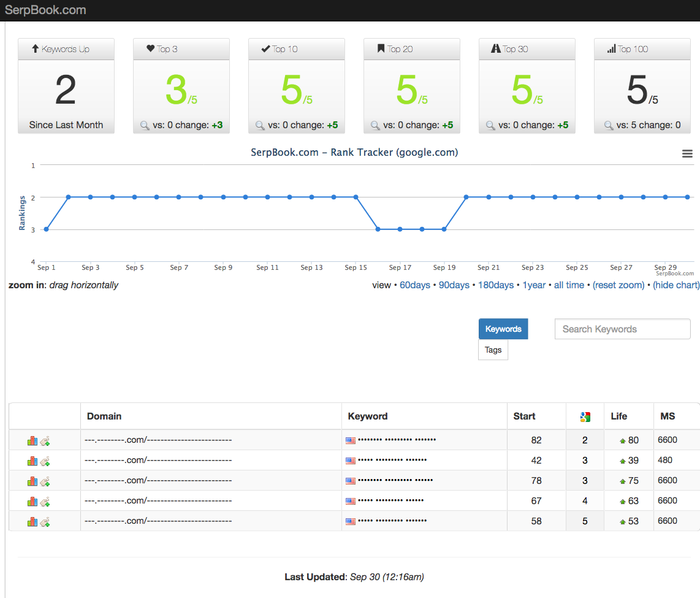This screenshot has width=700, height=598.
Task: Click the Sep 1 data point on chart
Action: 47,229
